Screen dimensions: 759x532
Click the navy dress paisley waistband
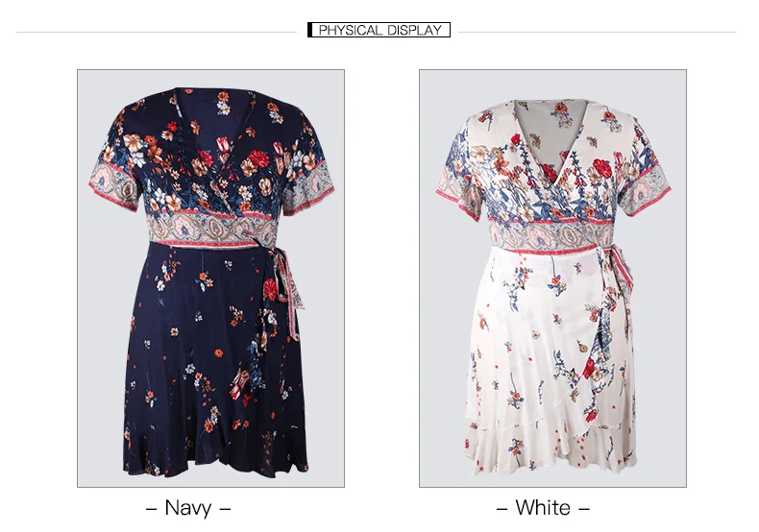tap(213, 230)
